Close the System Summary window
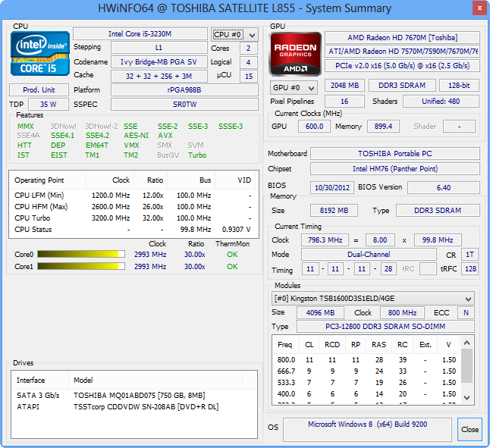490x448 pixels. [x=479, y=8]
